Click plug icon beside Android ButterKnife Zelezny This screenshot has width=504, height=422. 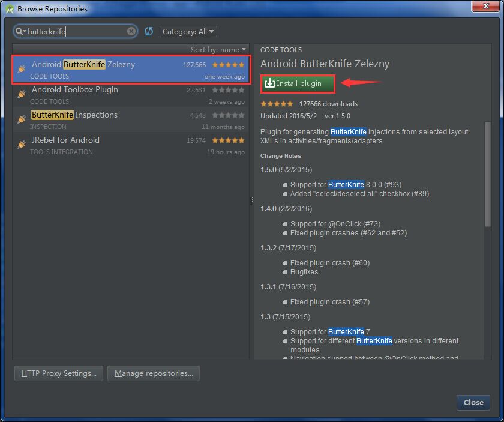[x=22, y=69]
